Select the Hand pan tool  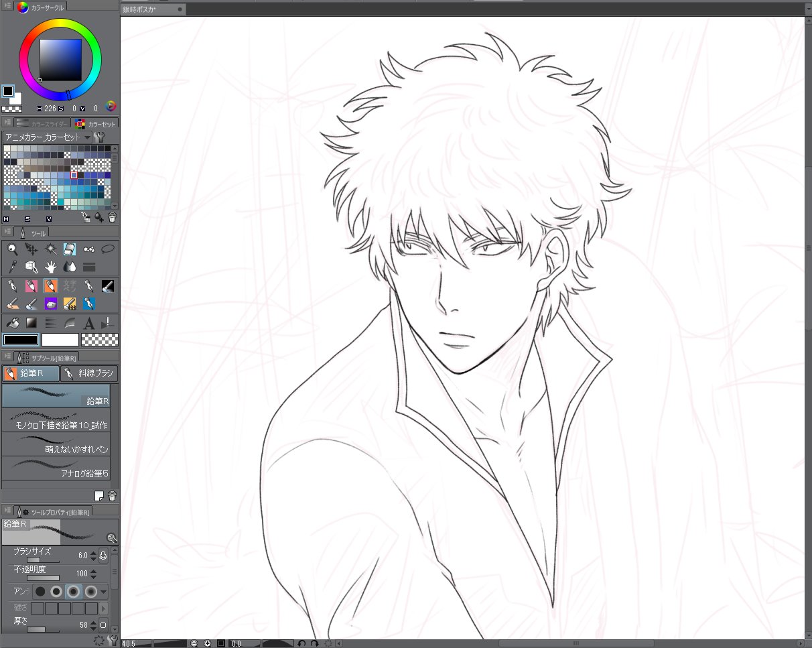pyautogui.click(x=50, y=267)
